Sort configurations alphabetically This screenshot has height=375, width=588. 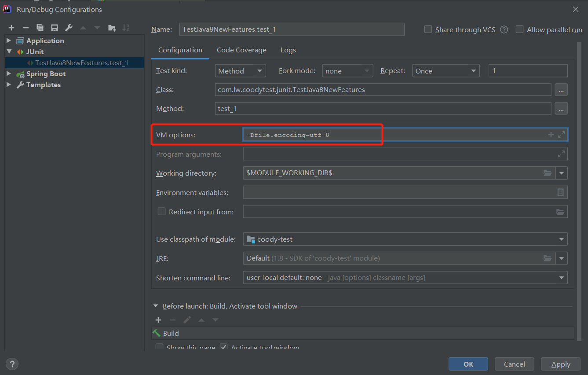126,28
